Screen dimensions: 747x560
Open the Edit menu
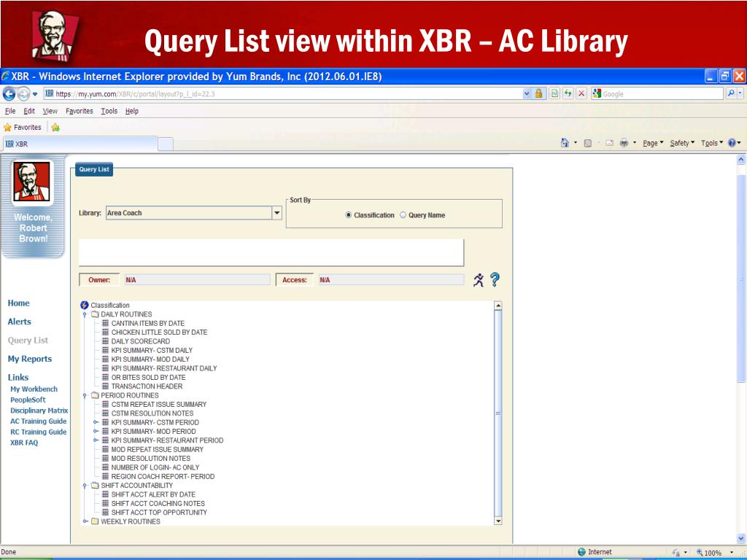pos(29,111)
